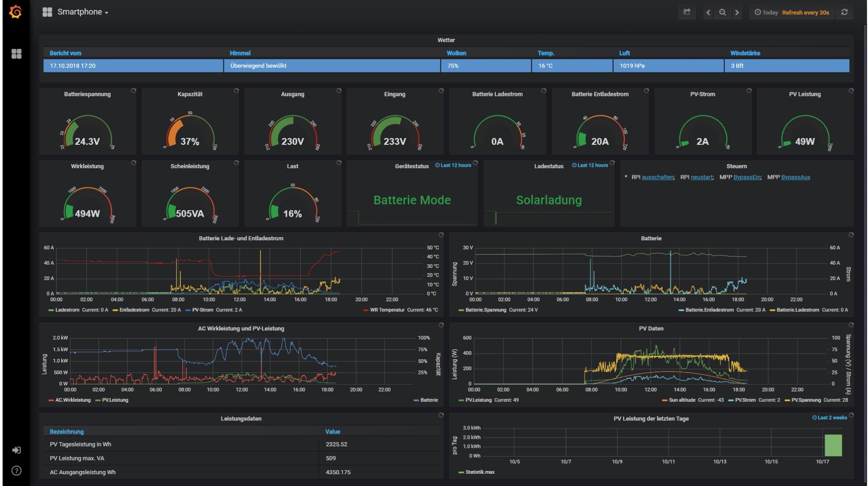Shift time range back with left arrow

(x=708, y=13)
